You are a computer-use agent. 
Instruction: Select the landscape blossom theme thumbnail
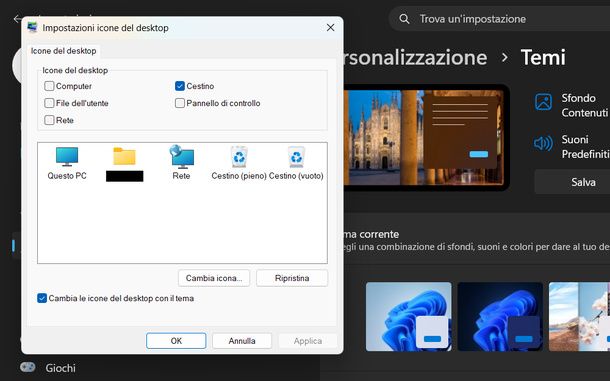coord(579,316)
